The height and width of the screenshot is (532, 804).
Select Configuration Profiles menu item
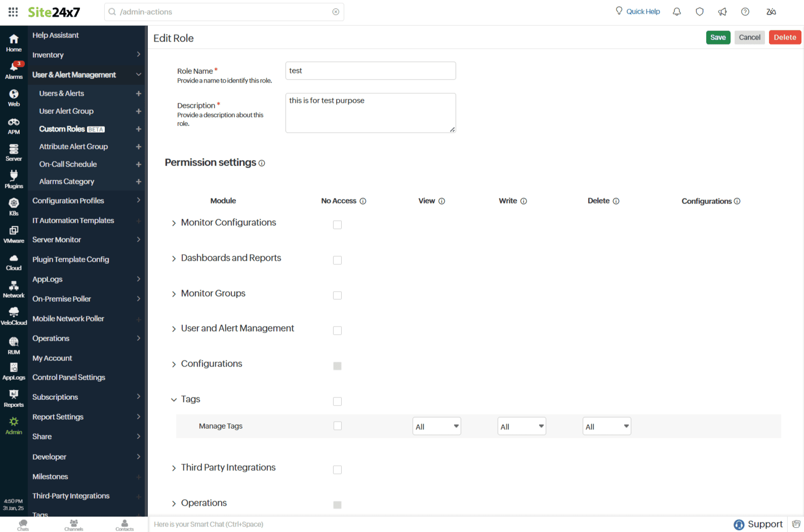(x=68, y=201)
